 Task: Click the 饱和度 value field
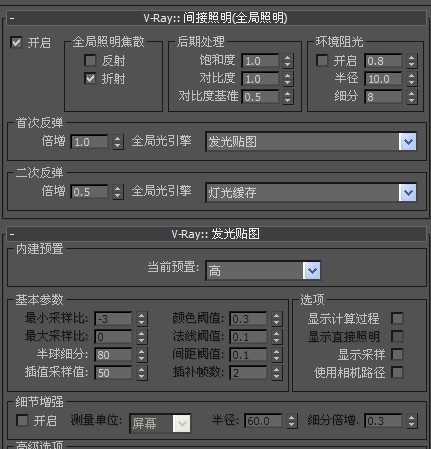[x=260, y=61]
